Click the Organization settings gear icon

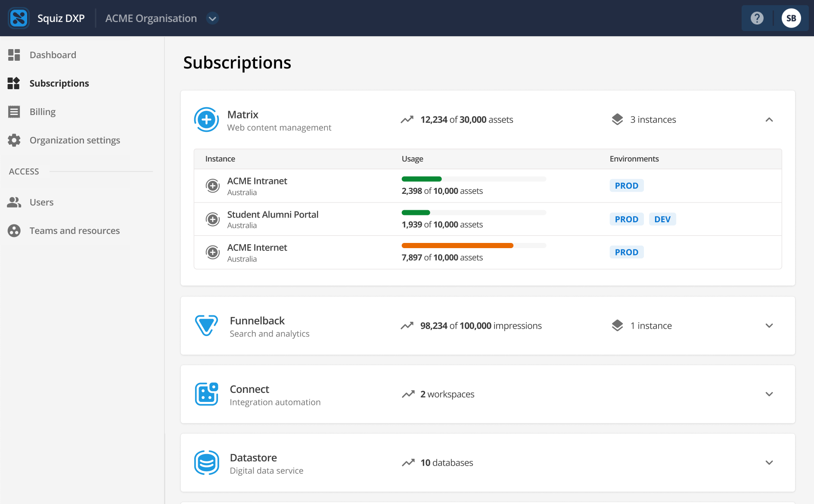(x=14, y=140)
